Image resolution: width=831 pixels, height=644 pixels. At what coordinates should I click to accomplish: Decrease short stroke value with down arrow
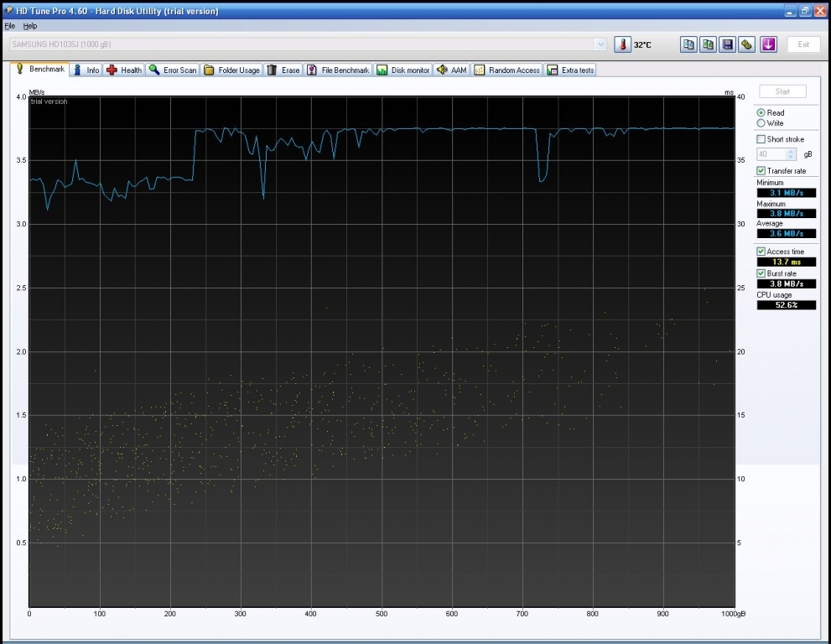coord(792,157)
